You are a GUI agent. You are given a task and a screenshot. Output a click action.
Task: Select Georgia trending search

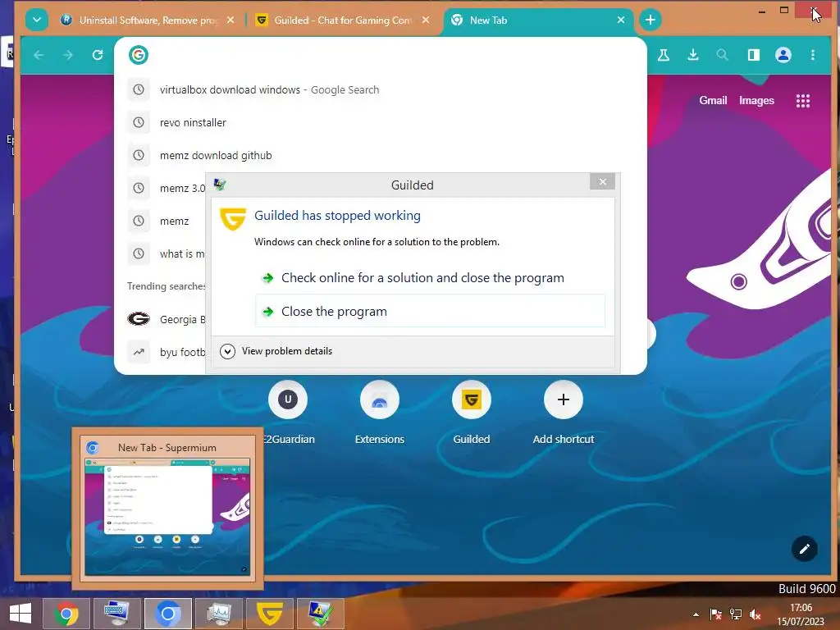tap(166, 319)
